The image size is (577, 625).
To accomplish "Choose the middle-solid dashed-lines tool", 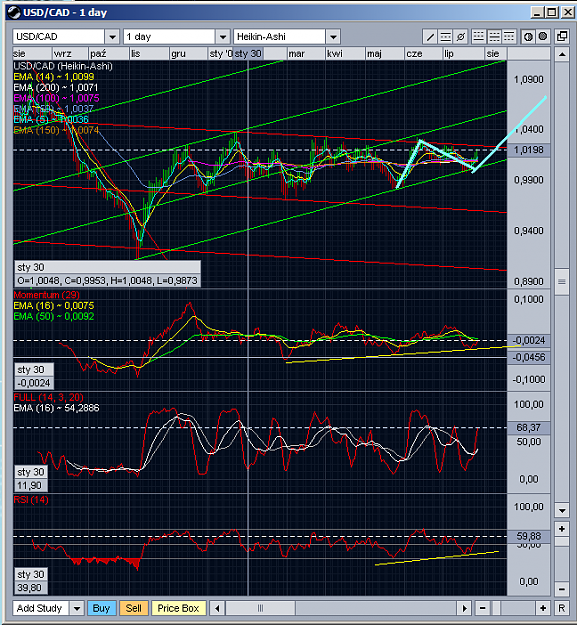I will tap(494, 37).
